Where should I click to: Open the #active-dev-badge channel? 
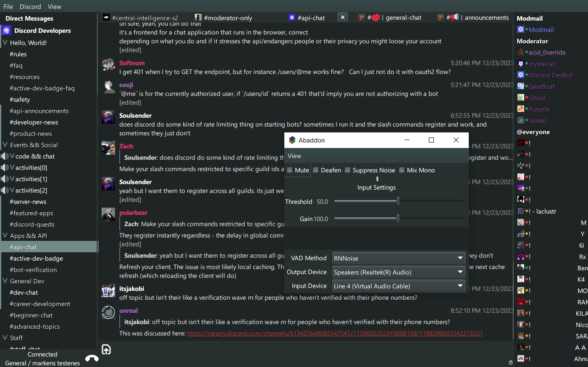[x=36, y=259]
